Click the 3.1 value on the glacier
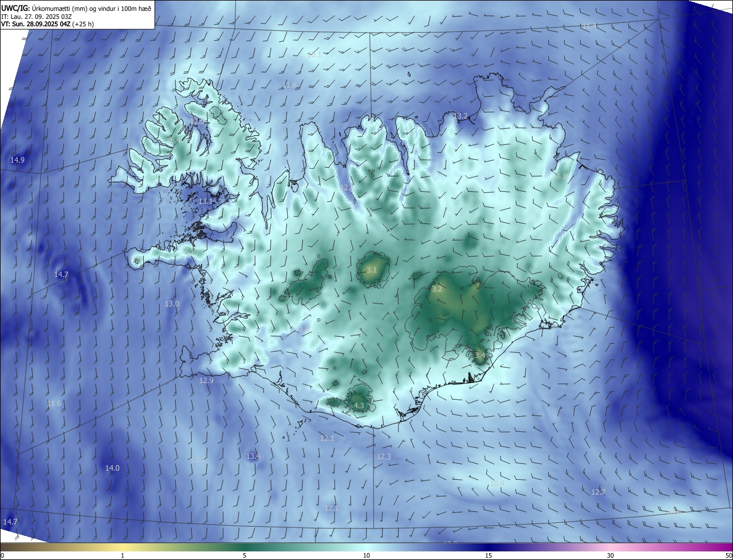This screenshot has width=733, height=560. point(372,270)
